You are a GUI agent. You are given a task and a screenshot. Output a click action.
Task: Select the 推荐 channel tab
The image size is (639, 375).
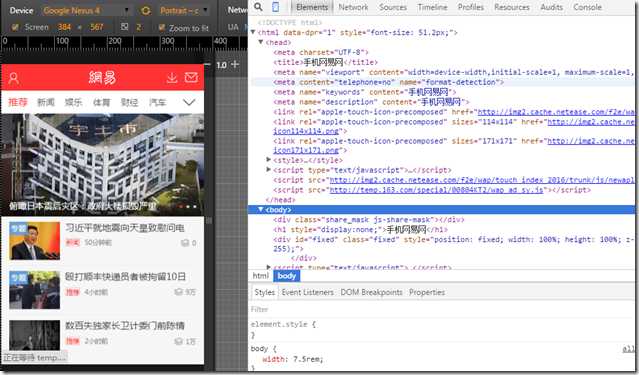pos(18,102)
